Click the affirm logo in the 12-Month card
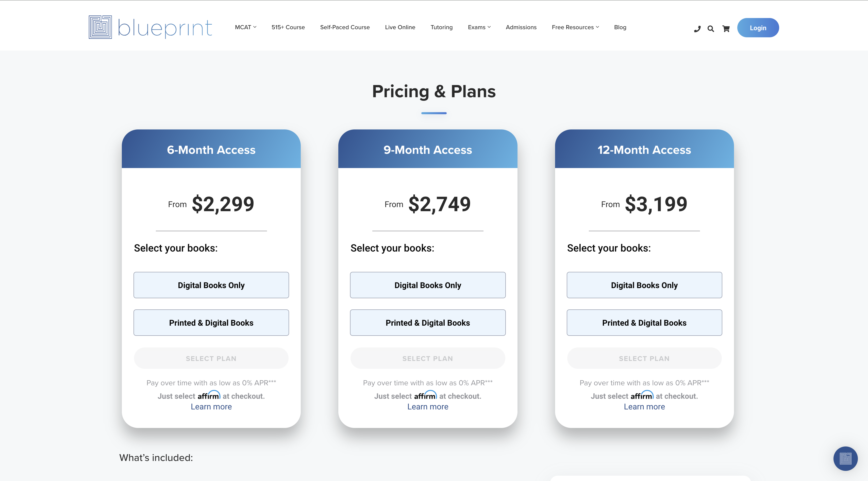This screenshot has width=868, height=481. click(642, 395)
